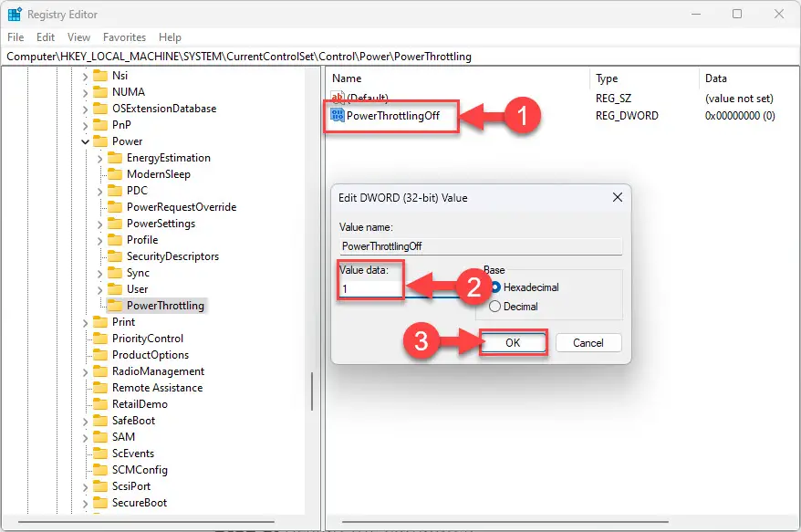The height and width of the screenshot is (532, 801).
Task: Click the SecurityDescriptors folder icon
Action: coord(115,256)
